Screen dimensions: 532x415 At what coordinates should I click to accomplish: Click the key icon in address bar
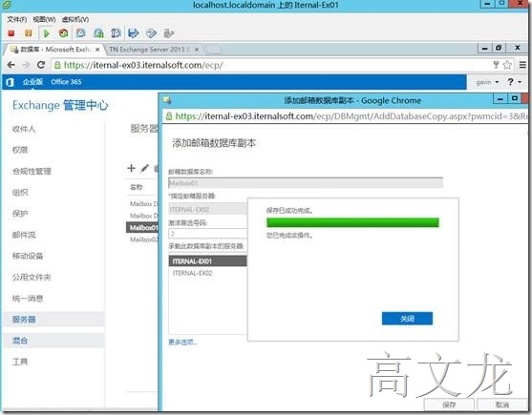click(x=496, y=65)
